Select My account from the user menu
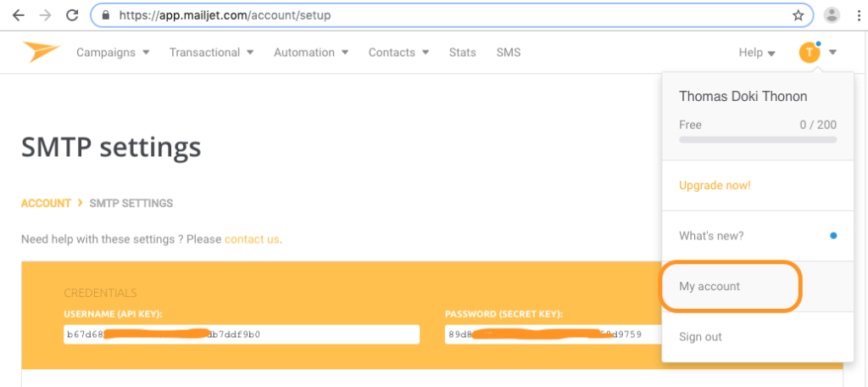The height and width of the screenshot is (387, 868). point(709,287)
